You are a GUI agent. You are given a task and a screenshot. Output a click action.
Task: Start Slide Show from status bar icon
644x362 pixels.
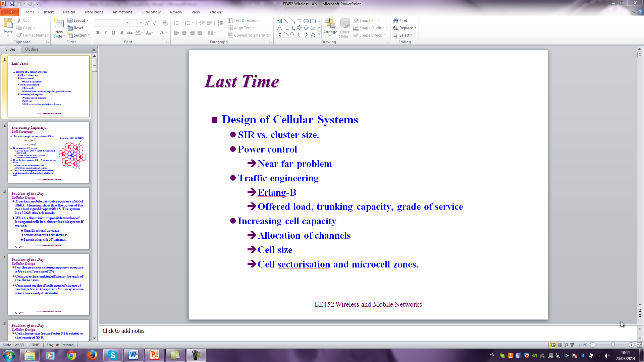click(572, 345)
